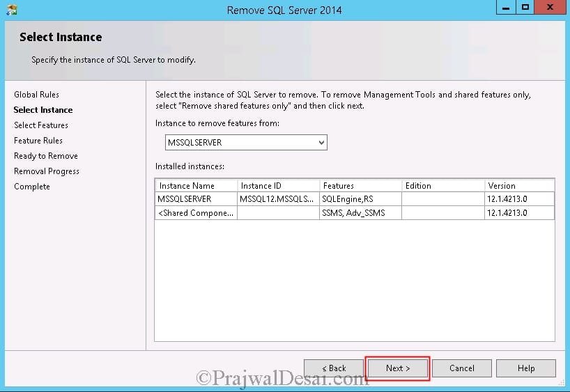Select the <Shared Compone... row
The image size is (570, 392).
tap(355, 213)
